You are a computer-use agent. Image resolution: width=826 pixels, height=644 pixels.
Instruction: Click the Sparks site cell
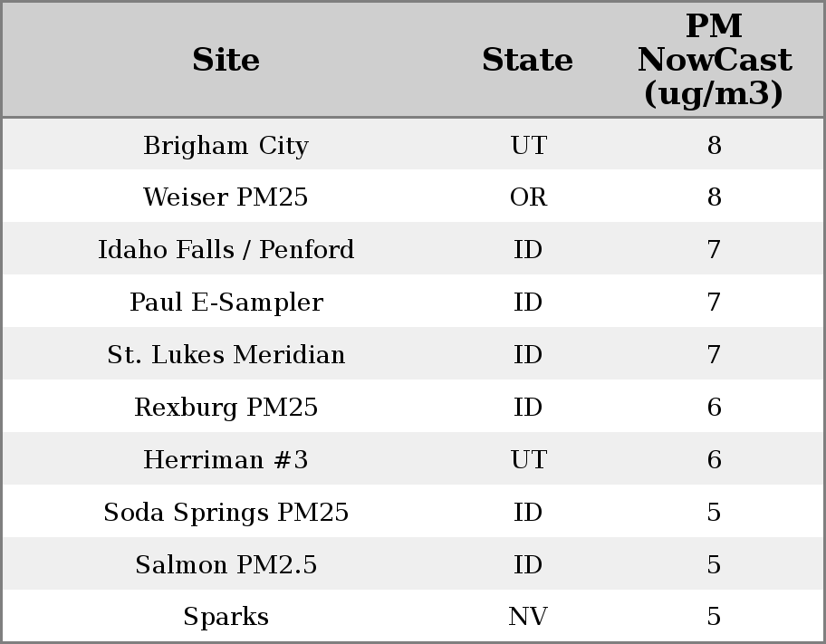[226, 617]
